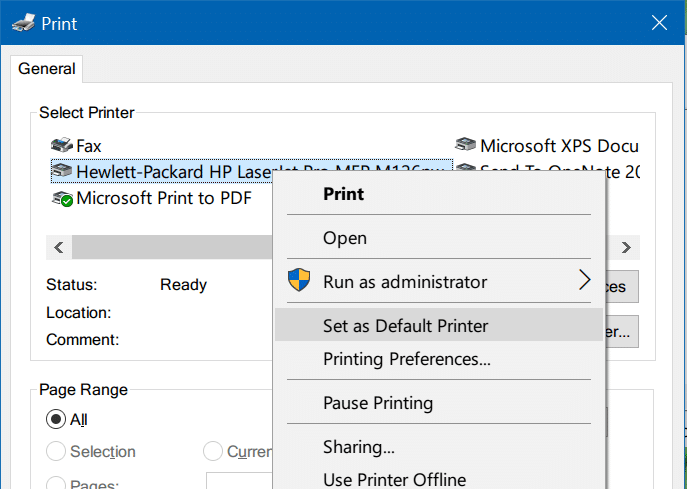This screenshot has height=489, width=687.
Task: Choose Run as administrator menu entry
Action: (x=439, y=282)
